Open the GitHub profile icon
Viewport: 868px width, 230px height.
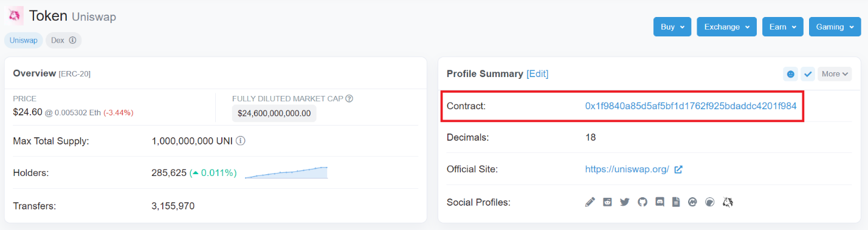pos(642,202)
